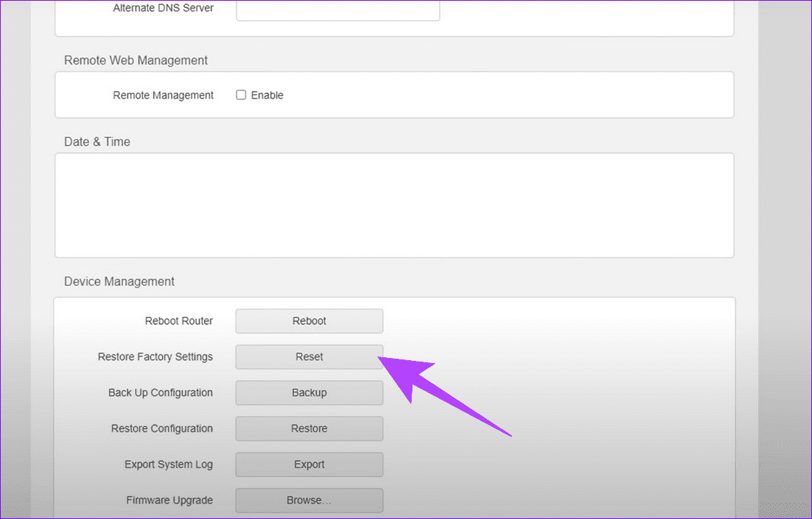This screenshot has height=519, width=812.
Task: Click the Device Management section header
Action: (119, 281)
